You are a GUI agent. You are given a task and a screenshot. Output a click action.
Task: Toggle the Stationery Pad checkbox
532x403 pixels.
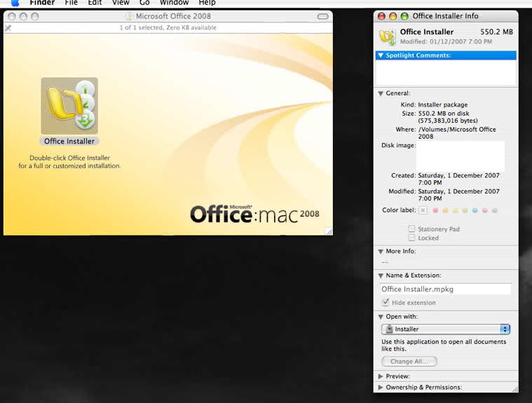click(411, 228)
